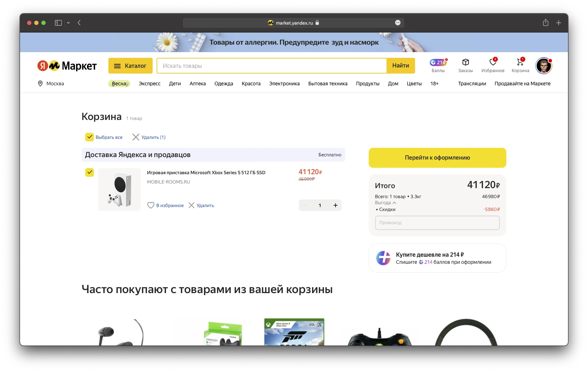Click the Яндекс Маркет logo
Screen dimensions: 588x372
pyautogui.click(x=67, y=66)
